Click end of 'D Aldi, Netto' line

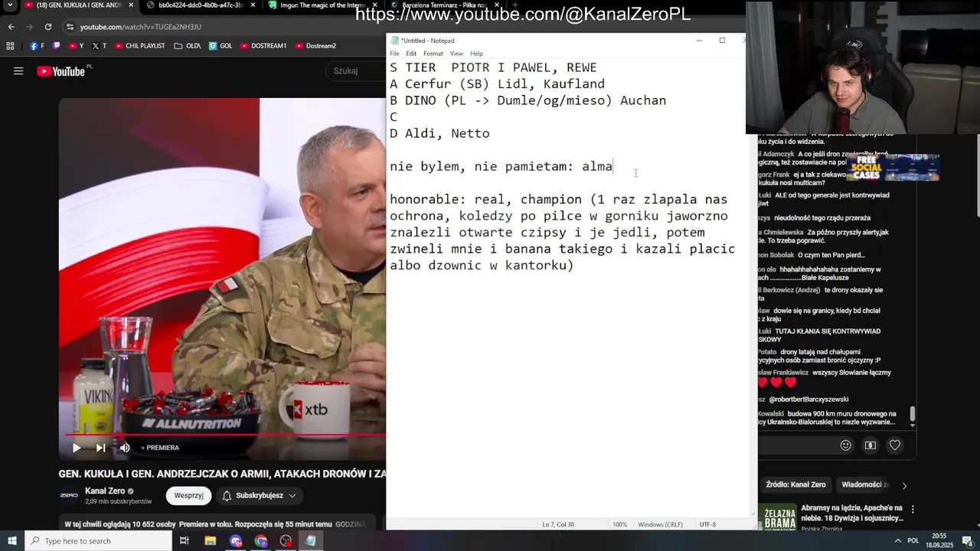(x=491, y=133)
